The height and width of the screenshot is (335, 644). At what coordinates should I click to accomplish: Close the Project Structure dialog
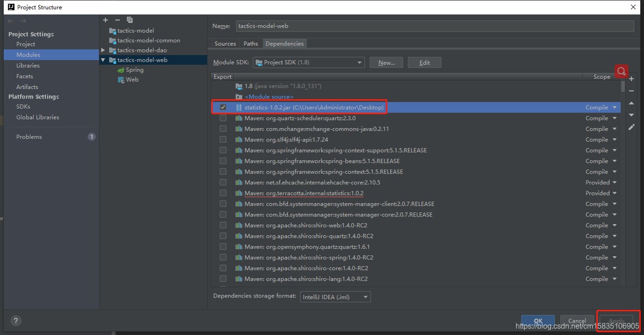pos(633,7)
